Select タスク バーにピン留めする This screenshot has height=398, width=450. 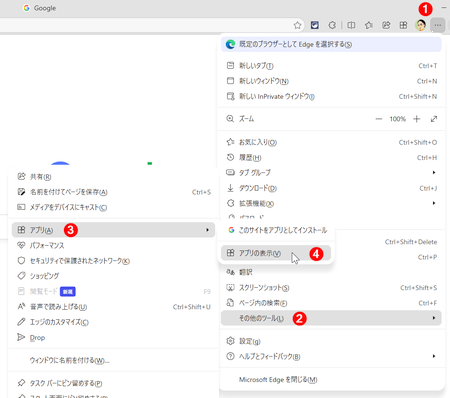pos(113,383)
